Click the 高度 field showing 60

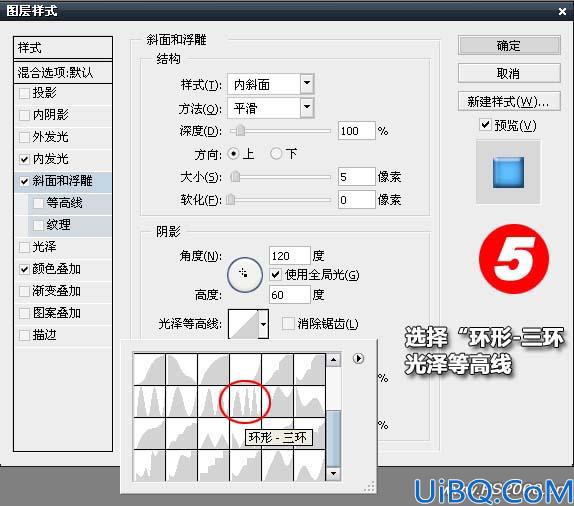[x=290, y=295]
